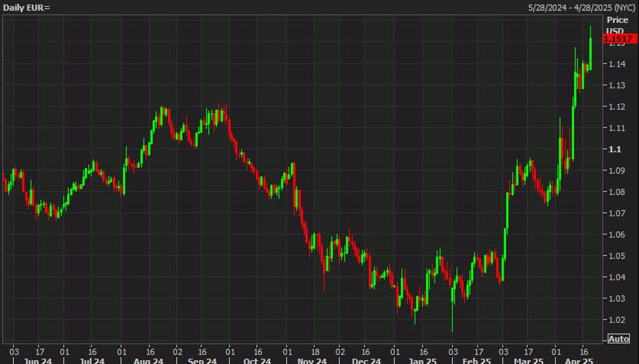639x364 pixels.
Task: Click the Oct 24 month label
Action: tap(257, 360)
